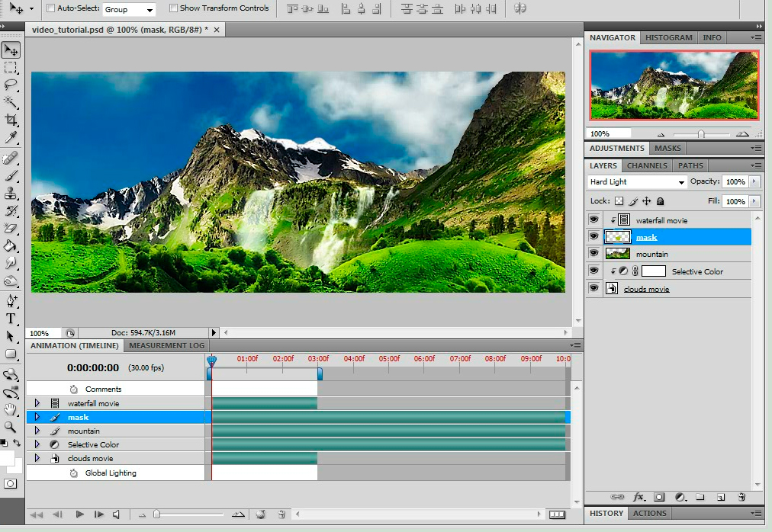The image size is (772, 532).
Task: Select the Type tool
Action: pyautogui.click(x=11, y=319)
